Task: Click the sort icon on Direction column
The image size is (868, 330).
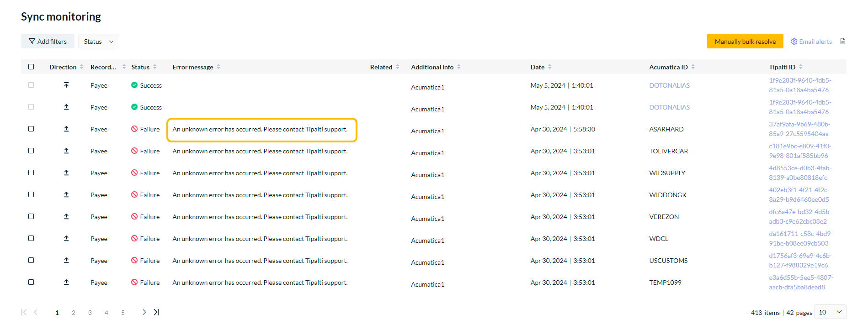Action: (82, 67)
